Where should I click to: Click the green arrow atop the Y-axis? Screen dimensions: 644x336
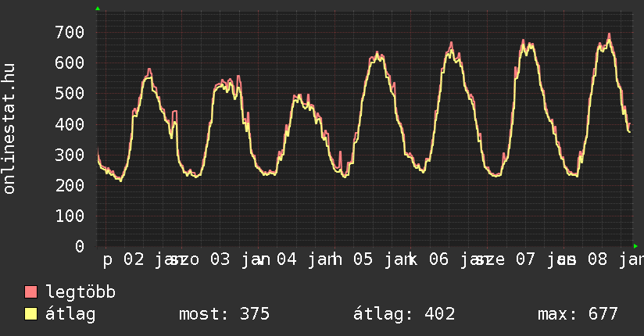coord(98,9)
